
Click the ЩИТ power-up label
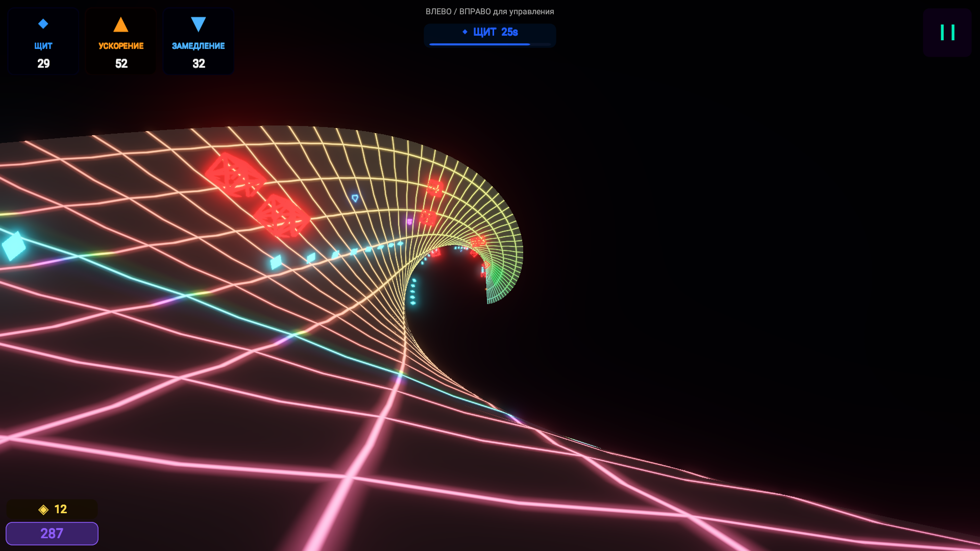tap(43, 46)
